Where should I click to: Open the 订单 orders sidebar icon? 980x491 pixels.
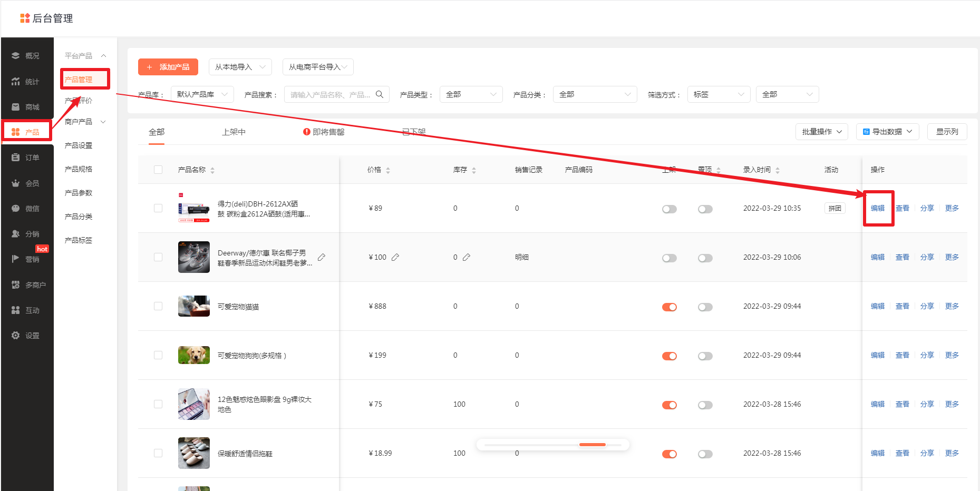[16, 158]
